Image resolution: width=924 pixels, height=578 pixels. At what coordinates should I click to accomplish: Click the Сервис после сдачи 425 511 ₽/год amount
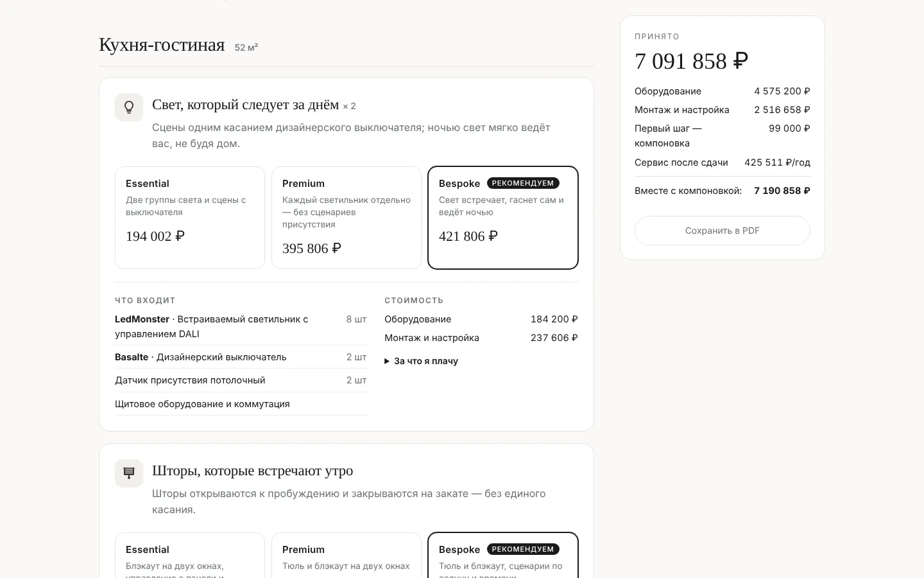click(x=777, y=162)
